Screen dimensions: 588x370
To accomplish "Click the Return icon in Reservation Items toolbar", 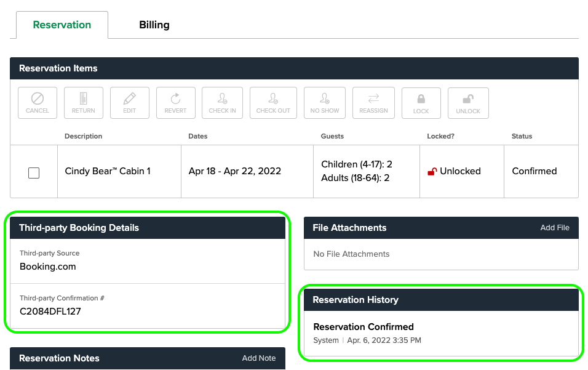I will point(83,103).
